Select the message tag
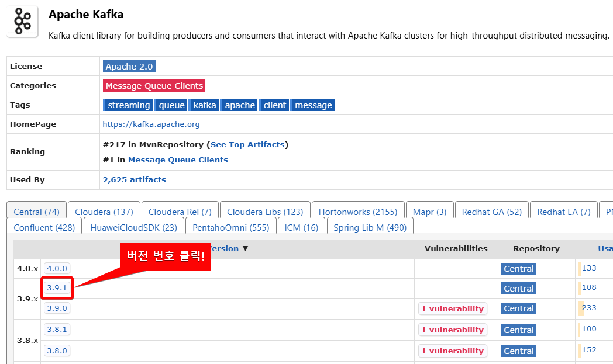 [x=313, y=105]
